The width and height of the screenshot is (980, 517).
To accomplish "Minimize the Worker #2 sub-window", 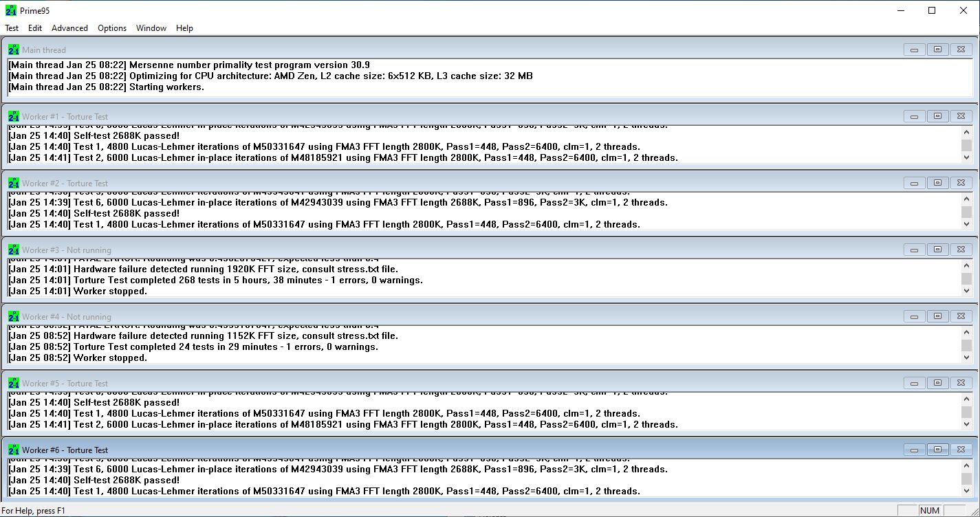I will [914, 183].
